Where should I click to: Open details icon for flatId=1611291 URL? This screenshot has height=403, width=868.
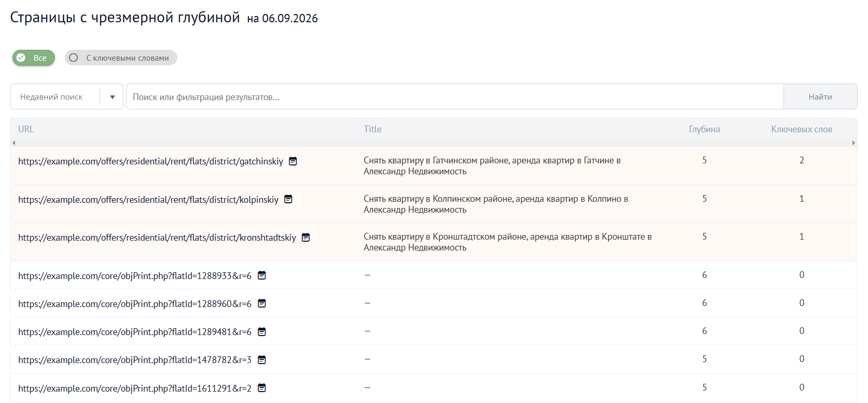pyautogui.click(x=262, y=388)
